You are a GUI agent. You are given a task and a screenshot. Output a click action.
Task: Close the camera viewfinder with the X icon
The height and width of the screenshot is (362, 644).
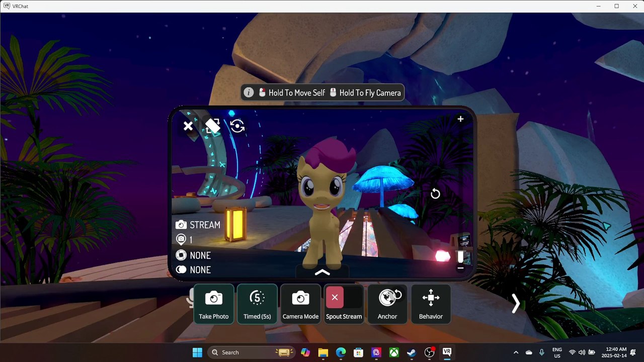188,126
